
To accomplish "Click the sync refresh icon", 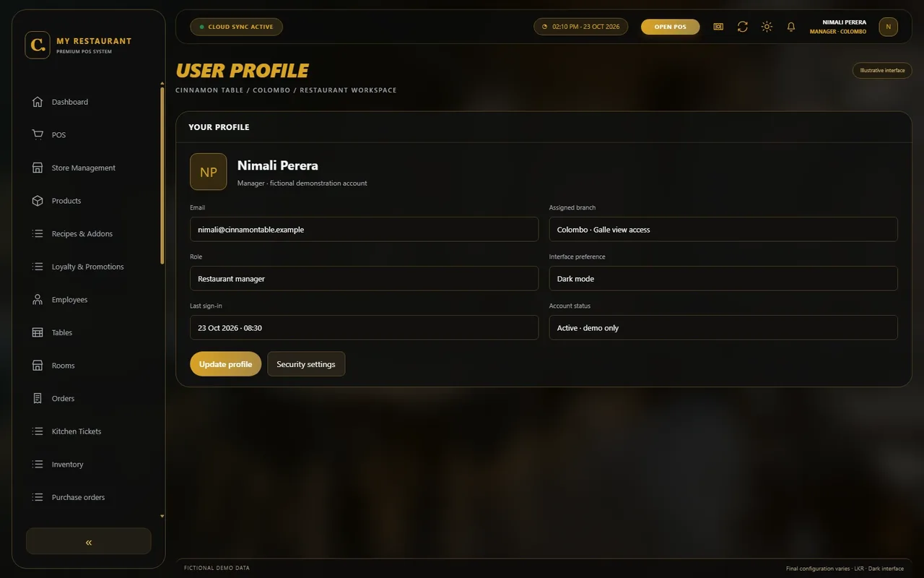I will pos(742,27).
